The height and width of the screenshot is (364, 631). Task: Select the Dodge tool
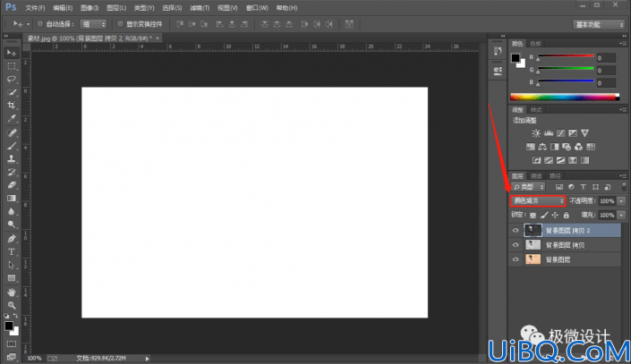click(x=12, y=224)
